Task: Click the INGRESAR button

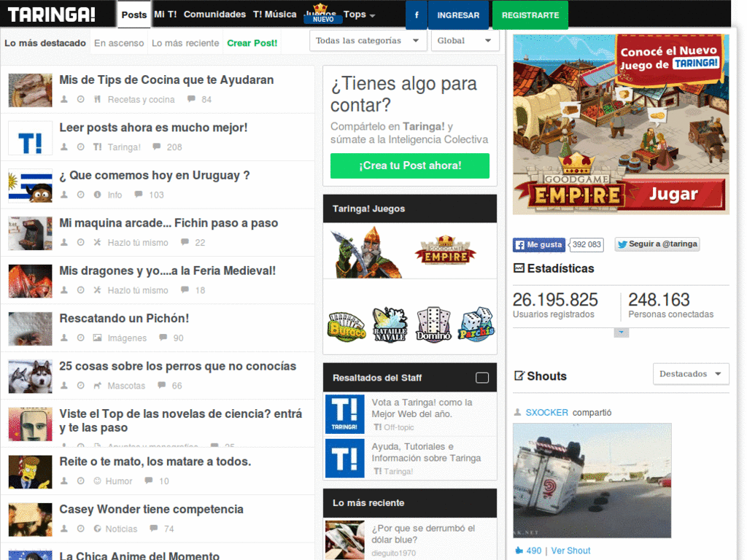Action: point(458,15)
